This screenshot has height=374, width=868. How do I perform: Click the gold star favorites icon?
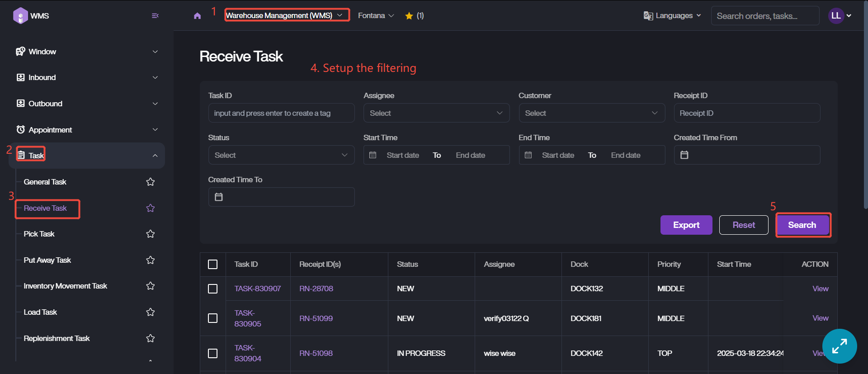coord(409,16)
